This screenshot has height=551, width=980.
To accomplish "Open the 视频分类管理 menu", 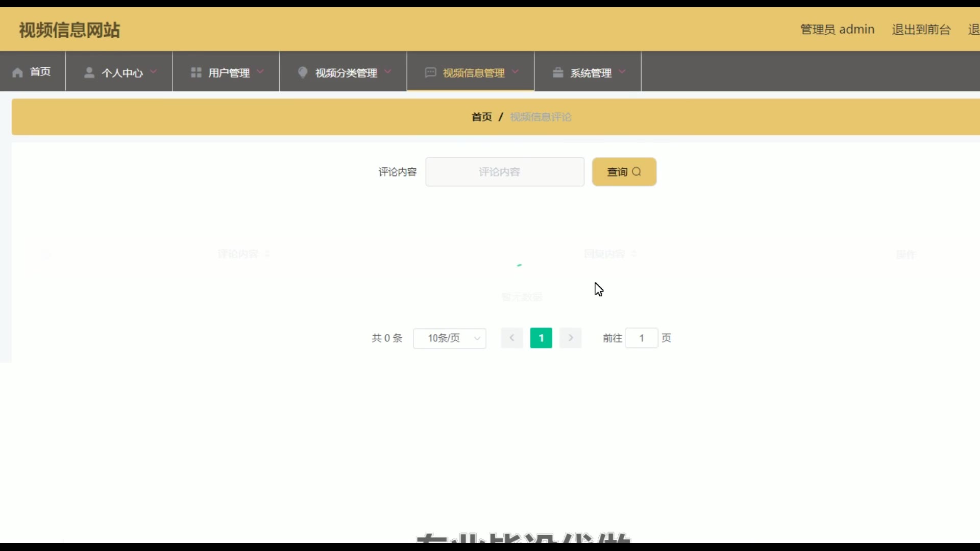I will click(x=346, y=73).
